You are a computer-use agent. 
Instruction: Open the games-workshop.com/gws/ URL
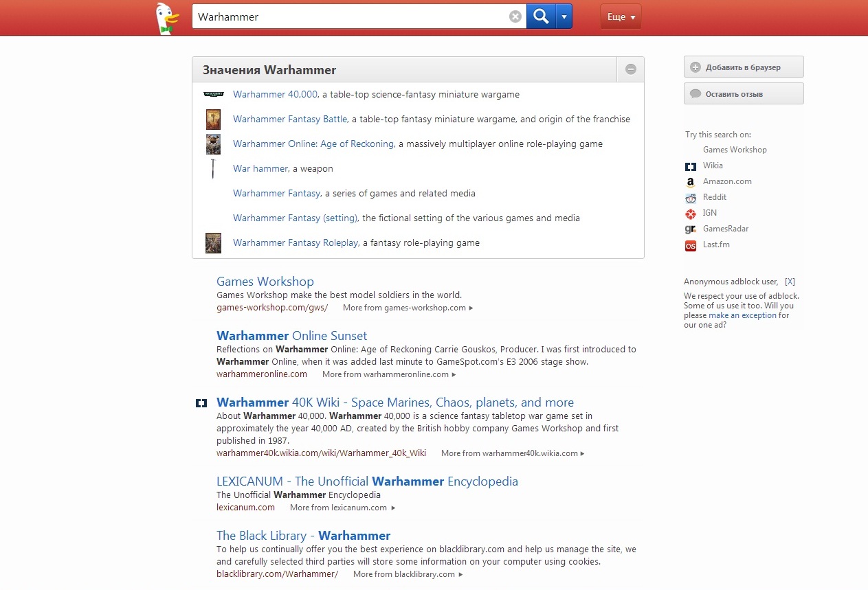(272, 308)
